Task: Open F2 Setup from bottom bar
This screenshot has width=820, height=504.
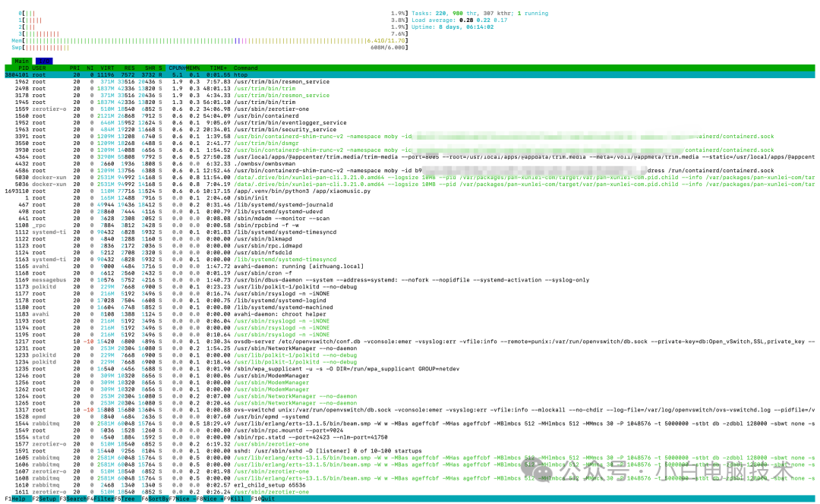Action: (x=45, y=499)
